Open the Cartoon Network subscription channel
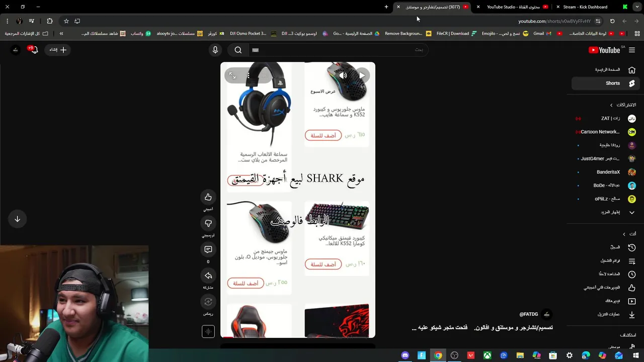The width and height of the screenshot is (644, 362). [606, 132]
